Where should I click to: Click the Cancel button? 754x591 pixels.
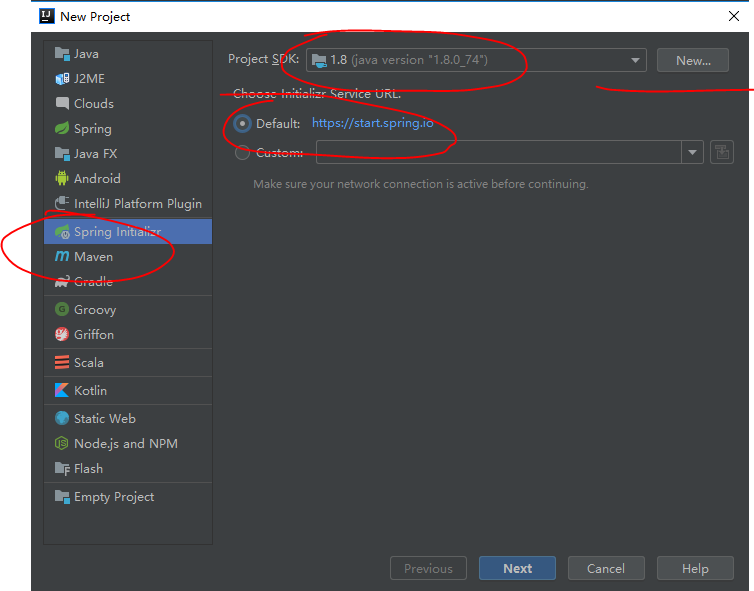pyautogui.click(x=606, y=568)
